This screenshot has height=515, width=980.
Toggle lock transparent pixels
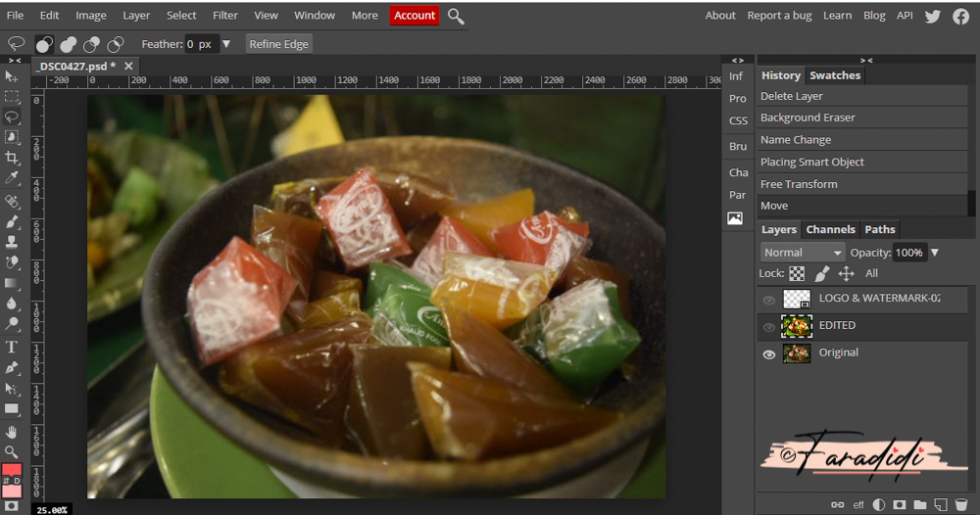point(797,273)
